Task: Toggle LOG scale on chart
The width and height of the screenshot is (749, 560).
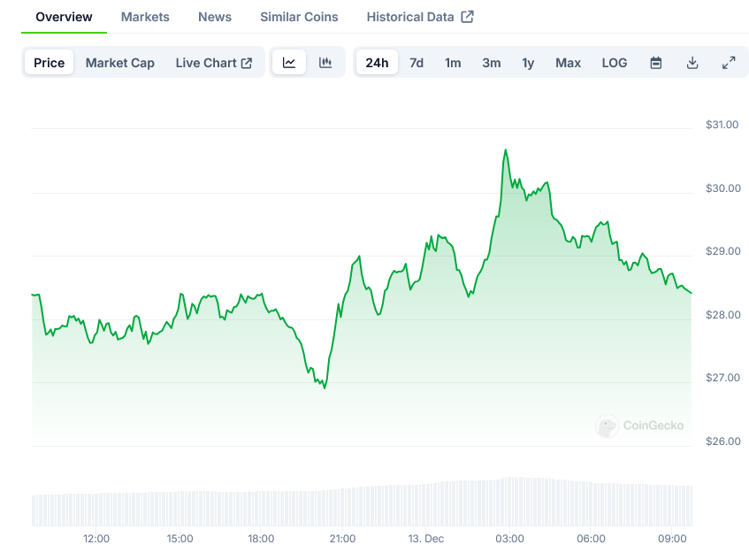Action: (614, 63)
